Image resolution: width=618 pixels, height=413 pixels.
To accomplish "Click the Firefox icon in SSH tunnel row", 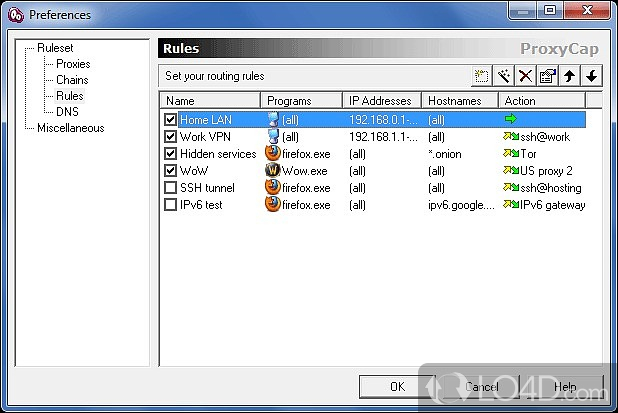I will coord(273,187).
